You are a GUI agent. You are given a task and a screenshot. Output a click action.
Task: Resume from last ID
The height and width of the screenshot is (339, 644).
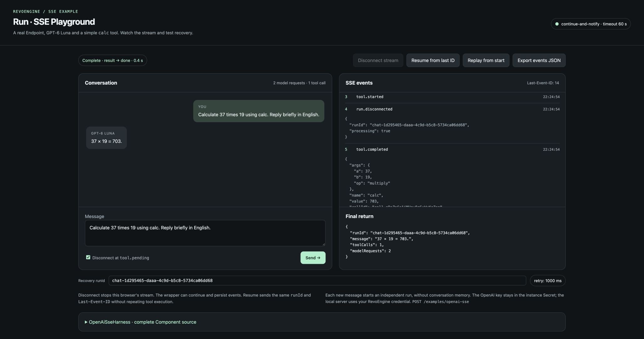click(433, 60)
